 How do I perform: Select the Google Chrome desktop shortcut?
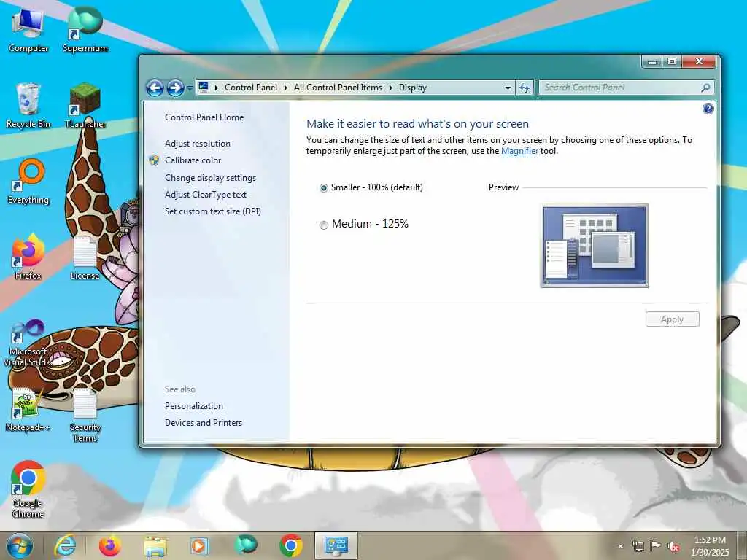pyautogui.click(x=28, y=489)
